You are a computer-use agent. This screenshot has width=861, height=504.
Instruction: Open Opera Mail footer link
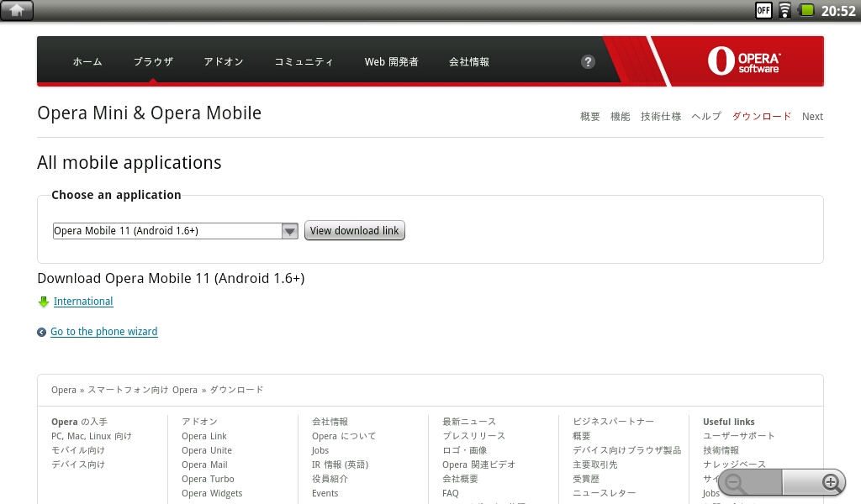click(x=204, y=465)
